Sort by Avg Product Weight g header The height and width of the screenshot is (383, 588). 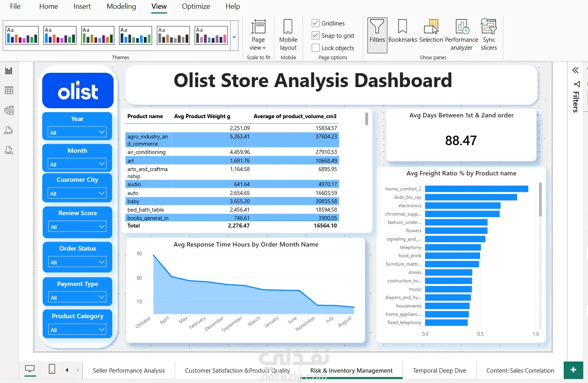coord(202,116)
